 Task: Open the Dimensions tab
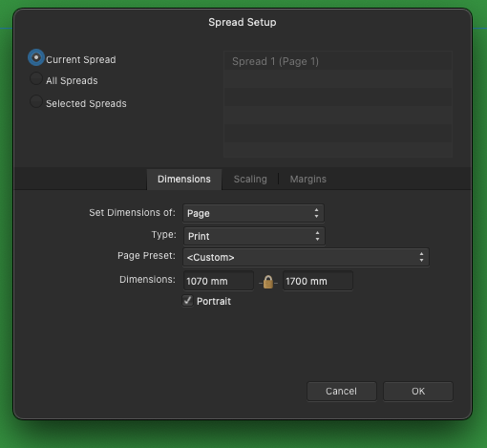coord(184,180)
